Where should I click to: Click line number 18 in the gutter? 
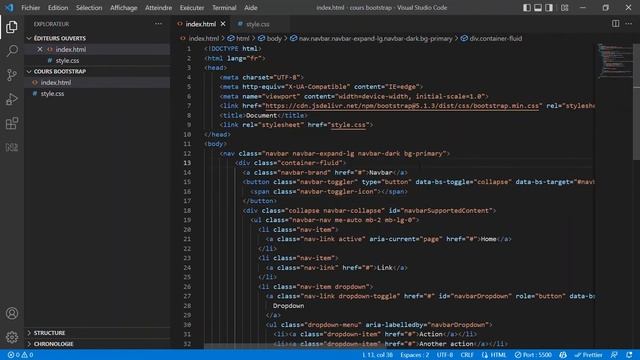click(187, 211)
